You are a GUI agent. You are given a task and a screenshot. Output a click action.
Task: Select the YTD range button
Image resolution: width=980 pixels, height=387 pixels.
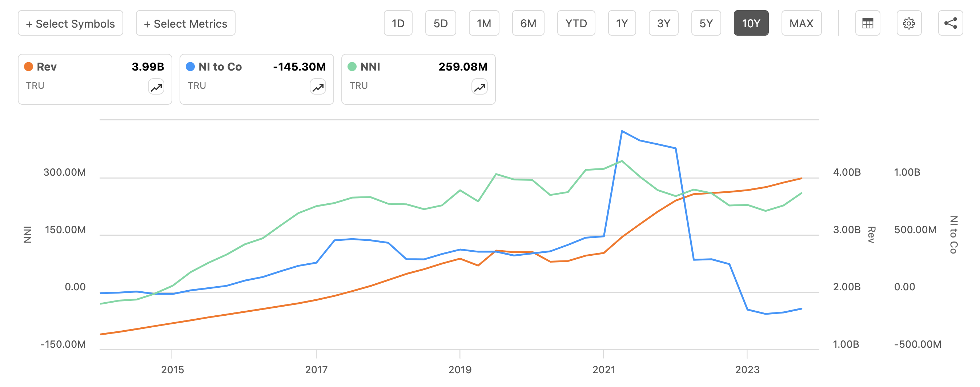576,23
